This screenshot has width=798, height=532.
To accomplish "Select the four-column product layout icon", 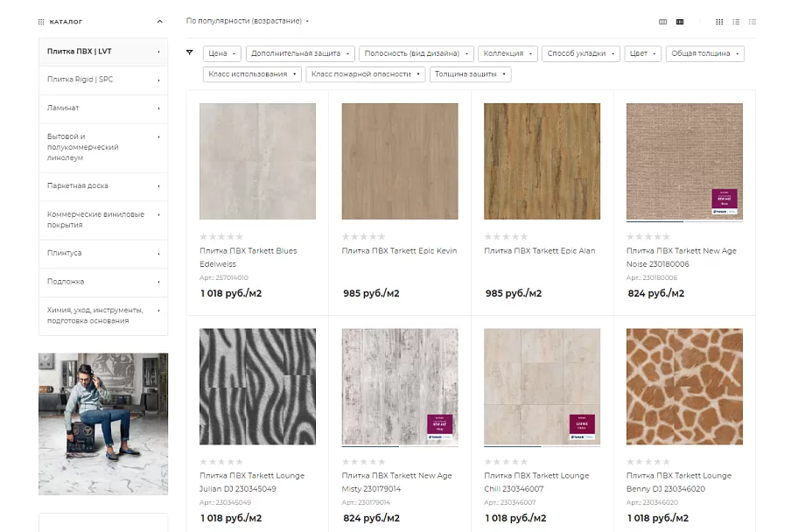I will [x=680, y=22].
